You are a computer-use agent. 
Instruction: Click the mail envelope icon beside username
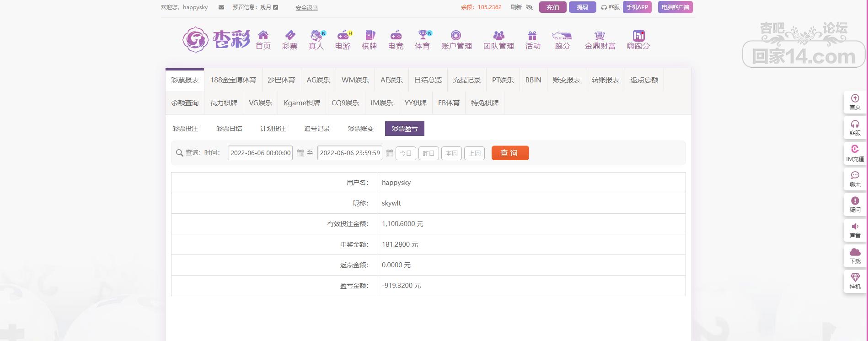tap(221, 7)
